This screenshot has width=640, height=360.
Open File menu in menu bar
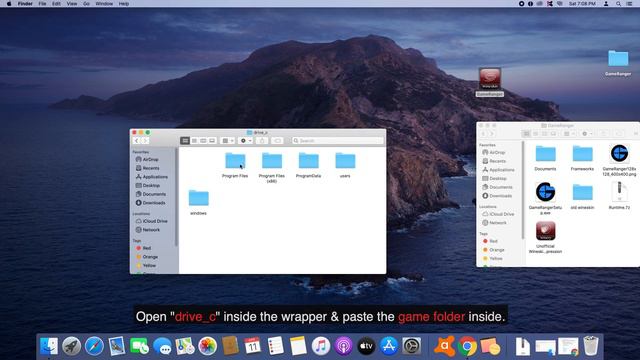[x=42, y=4]
